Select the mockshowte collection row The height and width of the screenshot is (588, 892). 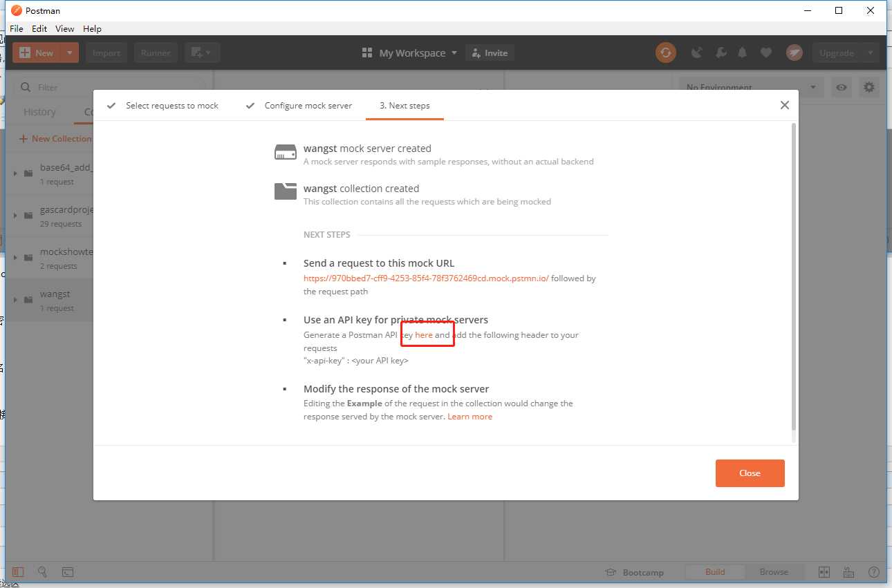tap(50, 258)
